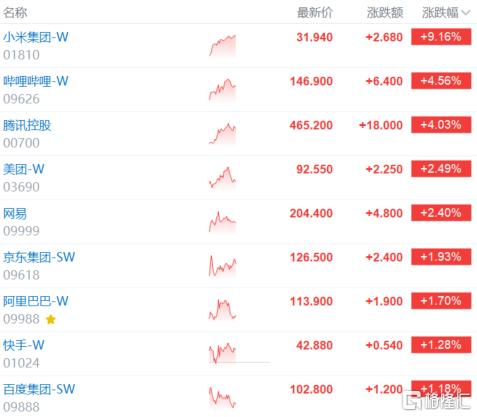
Task: Sort by the 涨跌额 column header
Action: [385, 13]
